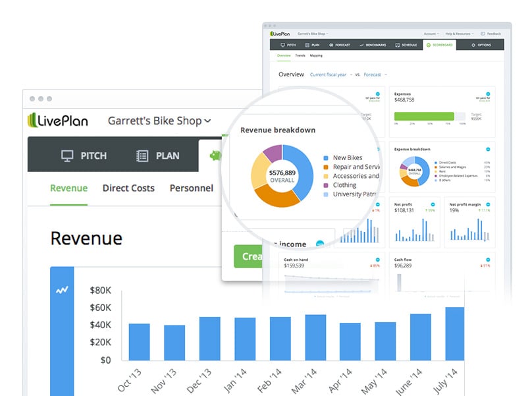The height and width of the screenshot is (396, 532).
Task: Click the New Bikes blue legend swatch
Action: (x=326, y=158)
